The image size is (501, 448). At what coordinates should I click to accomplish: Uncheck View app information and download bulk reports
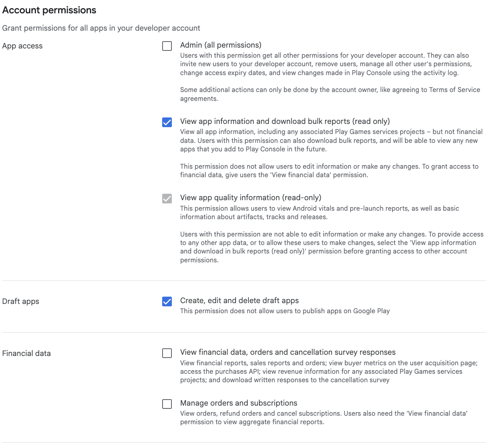point(167,122)
